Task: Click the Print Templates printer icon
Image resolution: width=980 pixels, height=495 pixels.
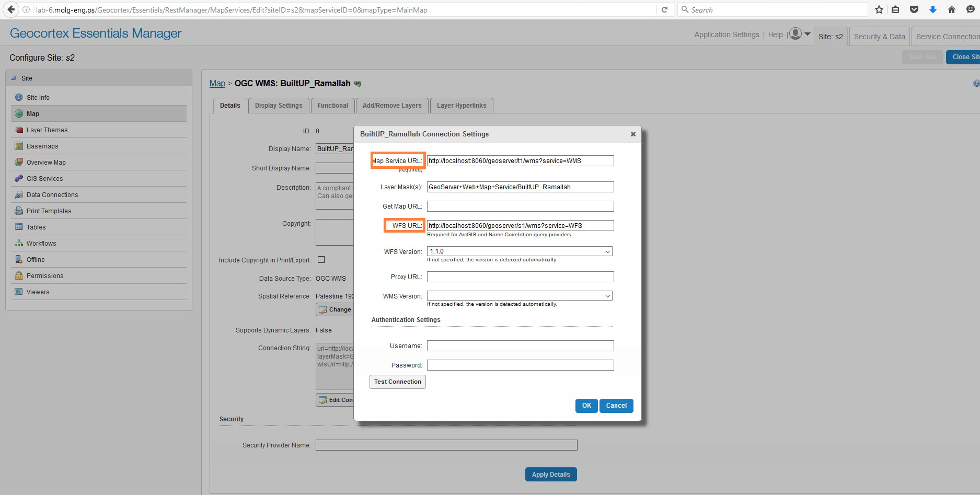Action: (19, 211)
